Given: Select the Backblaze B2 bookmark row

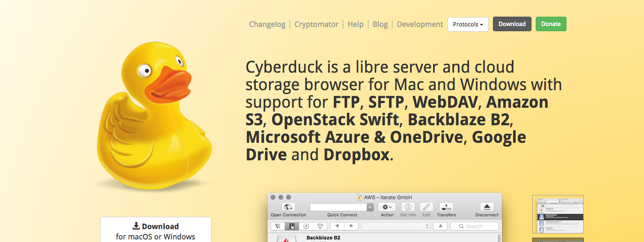Looking at the screenshot, I should (x=382, y=238).
